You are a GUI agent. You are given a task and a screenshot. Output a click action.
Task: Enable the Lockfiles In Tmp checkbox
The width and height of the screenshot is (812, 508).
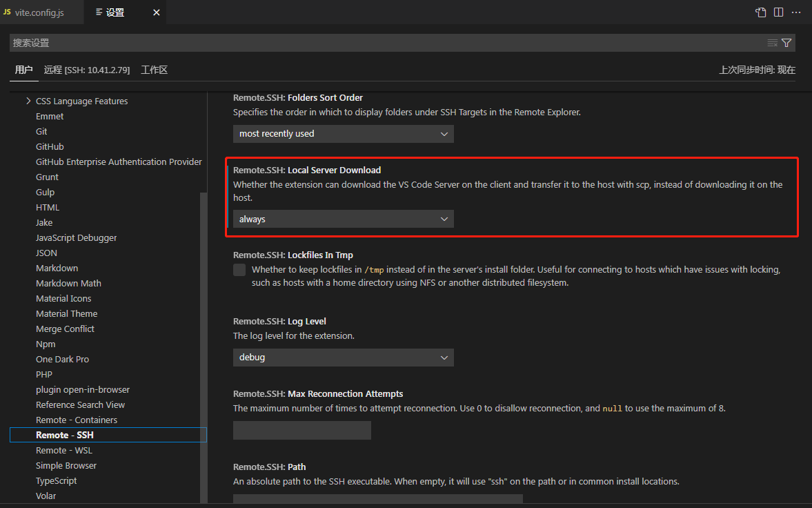coord(239,269)
